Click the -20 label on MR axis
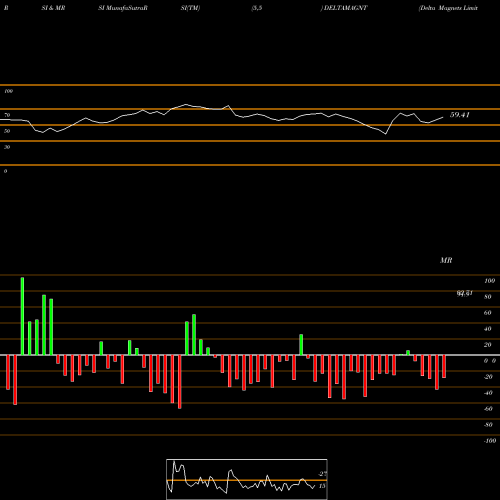The image size is (500, 500). pyautogui.click(x=488, y=377)
